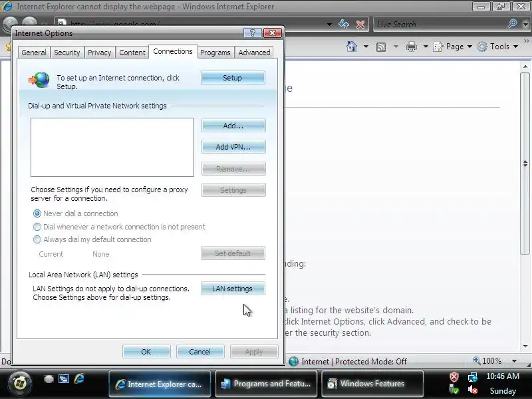Expand the Home button dropdown arrow

click(x=366, y=47)
